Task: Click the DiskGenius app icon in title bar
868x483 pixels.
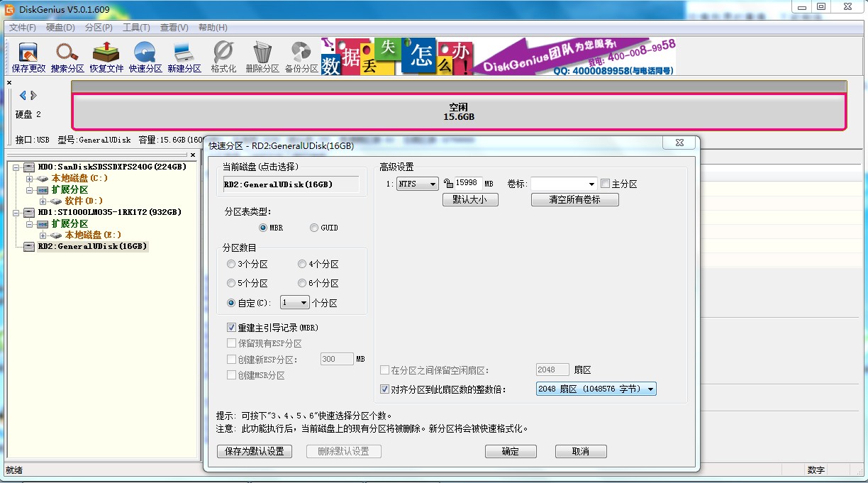Action: coord(10,9)
